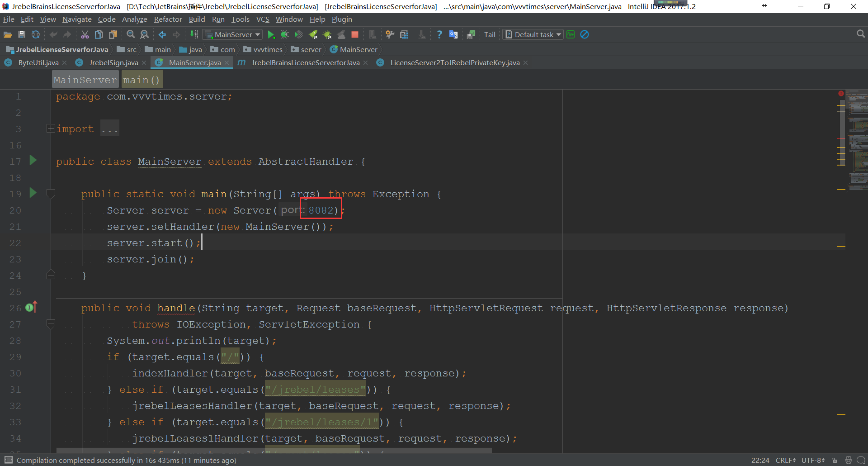The width and height of the screenshot is (868, 466).
Task: Click the Undo arrow icon
Action: tap(53, 35)
